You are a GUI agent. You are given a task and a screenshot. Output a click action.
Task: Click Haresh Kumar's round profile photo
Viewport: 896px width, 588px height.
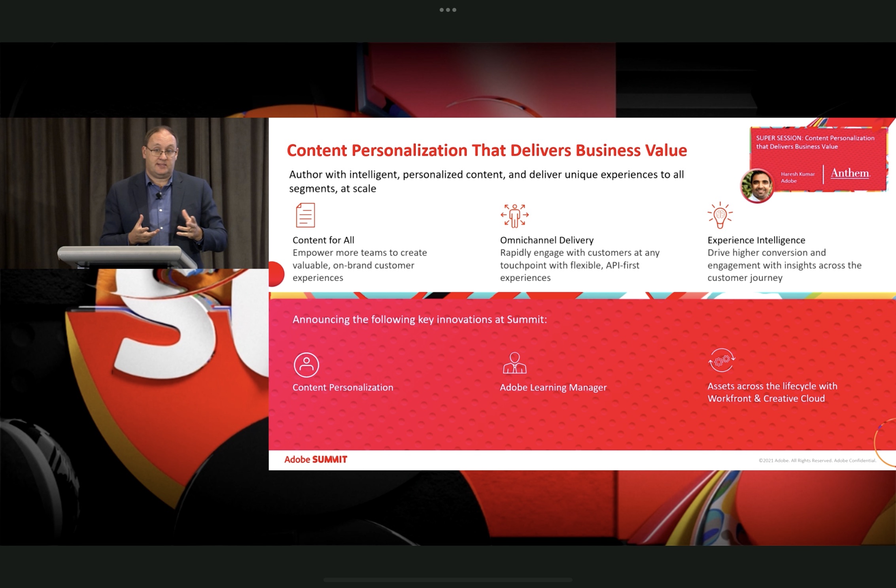tap(757, 186)
